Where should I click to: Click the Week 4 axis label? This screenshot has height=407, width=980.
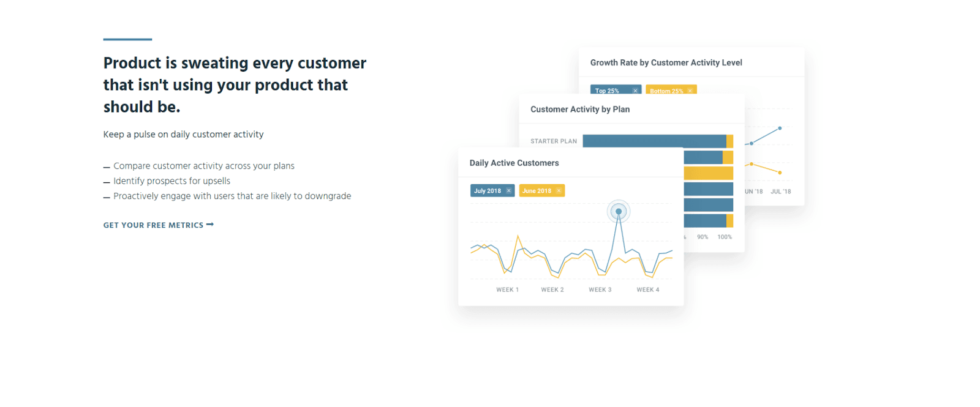point(647,290)
